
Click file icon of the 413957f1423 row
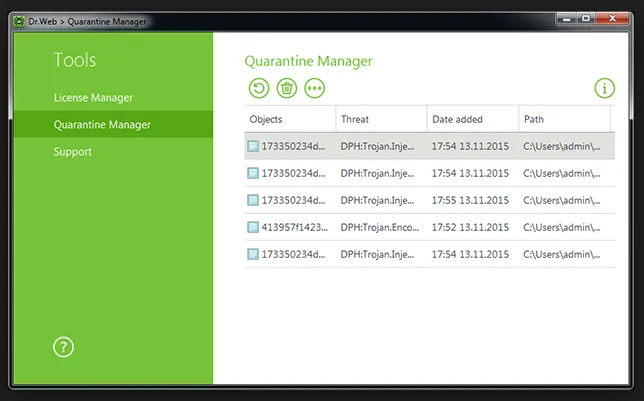[253, 227]
